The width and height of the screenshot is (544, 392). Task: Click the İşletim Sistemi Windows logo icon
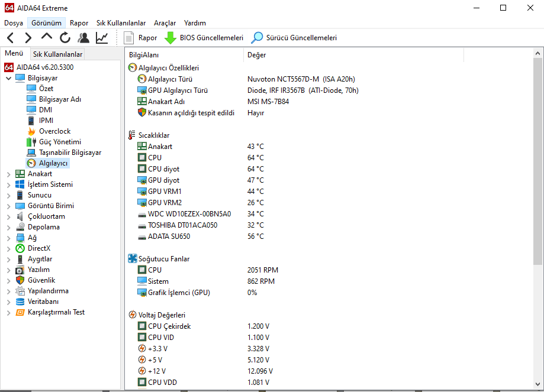[20, 184]
